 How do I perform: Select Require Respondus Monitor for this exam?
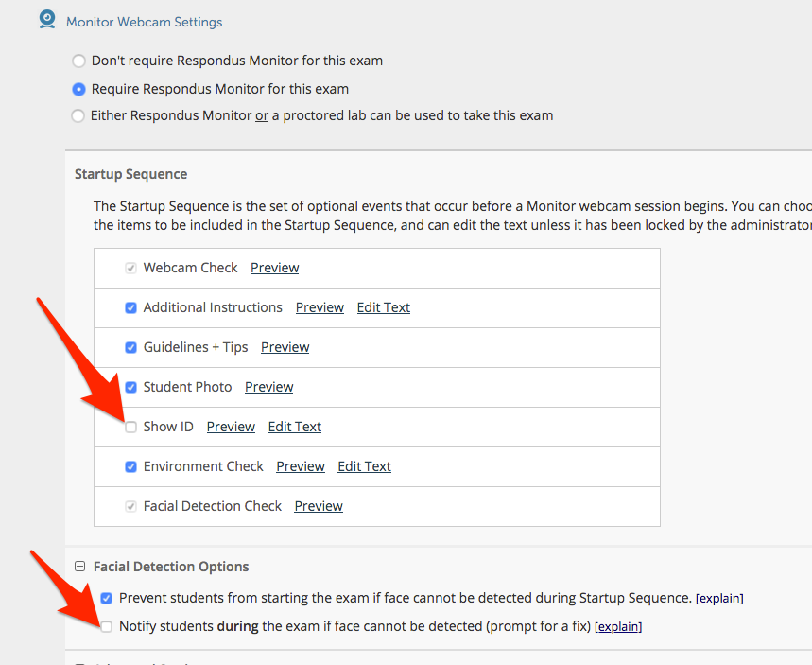click(x=78, y=90)
